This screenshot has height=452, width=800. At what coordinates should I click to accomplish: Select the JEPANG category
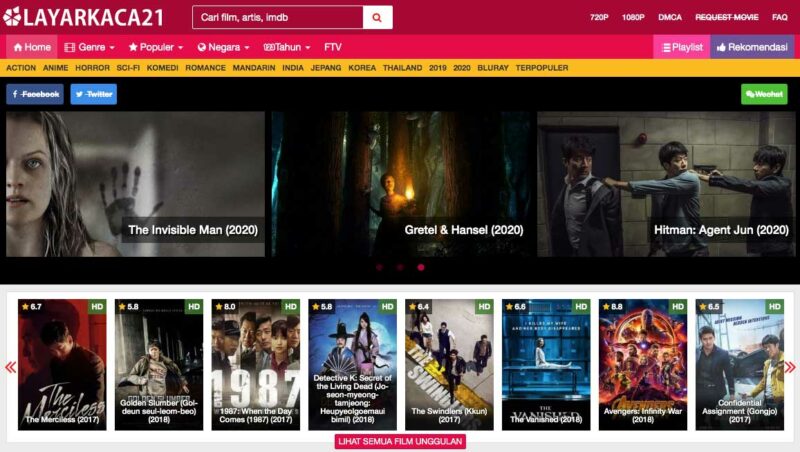[326, 68]
